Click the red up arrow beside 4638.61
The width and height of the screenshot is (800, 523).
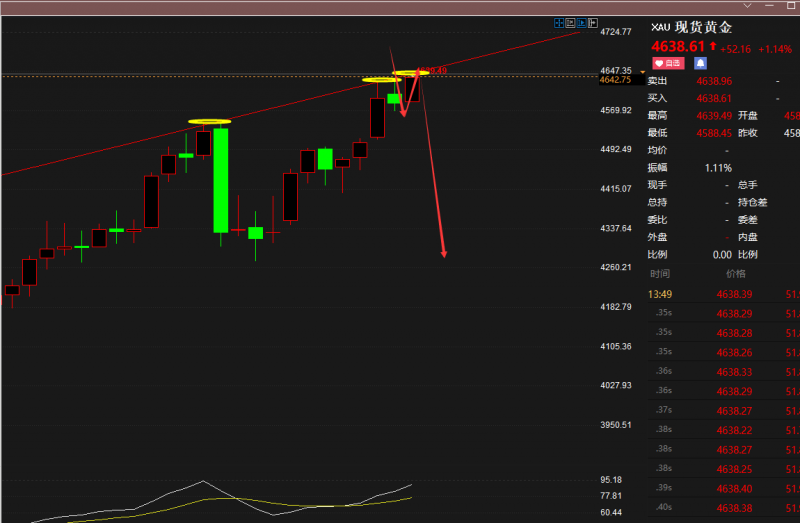pyautogui.click(x=713, y=46)
